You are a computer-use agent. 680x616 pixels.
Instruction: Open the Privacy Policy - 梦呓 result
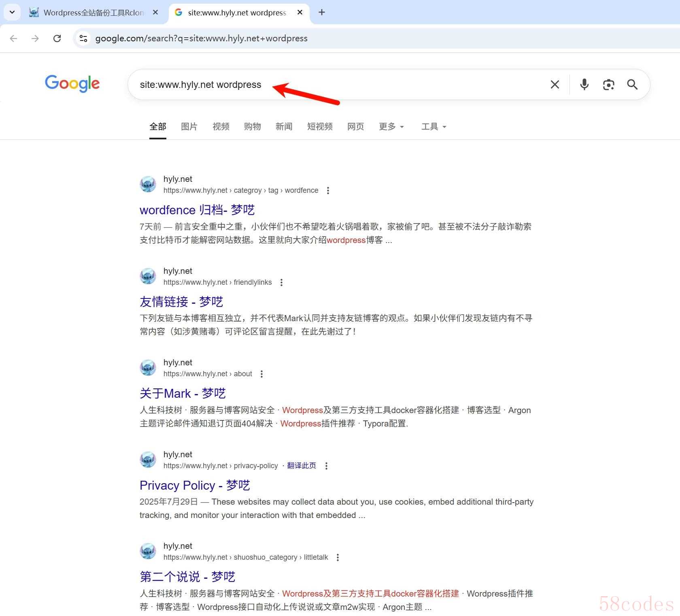point(195,485)
